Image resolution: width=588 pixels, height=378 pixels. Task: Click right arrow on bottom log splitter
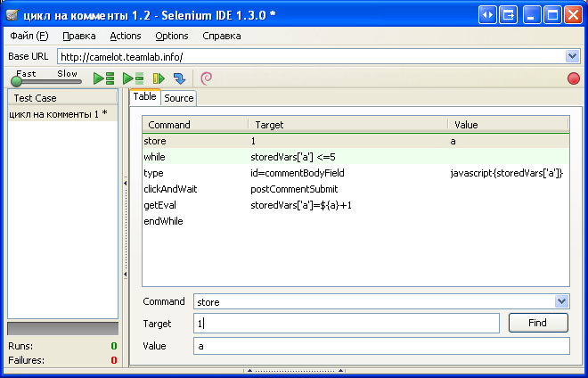pyautogui.click(x=341, y=371)
